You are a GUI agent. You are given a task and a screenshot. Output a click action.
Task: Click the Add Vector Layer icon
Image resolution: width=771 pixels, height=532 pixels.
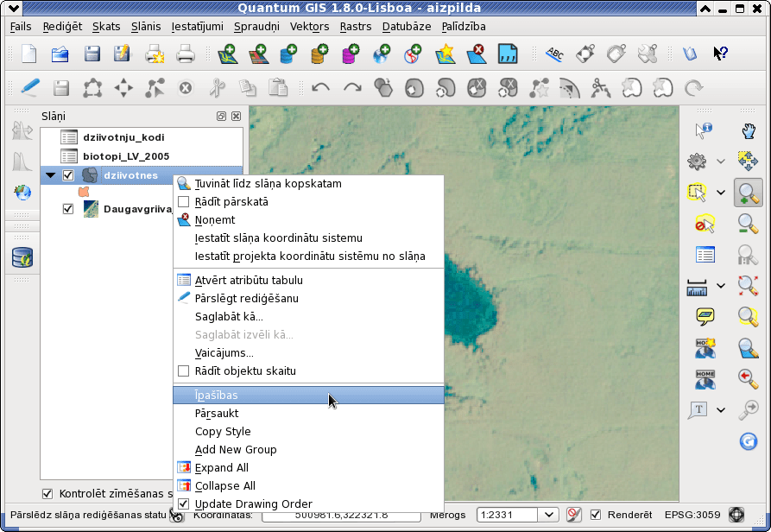point(228,54)
